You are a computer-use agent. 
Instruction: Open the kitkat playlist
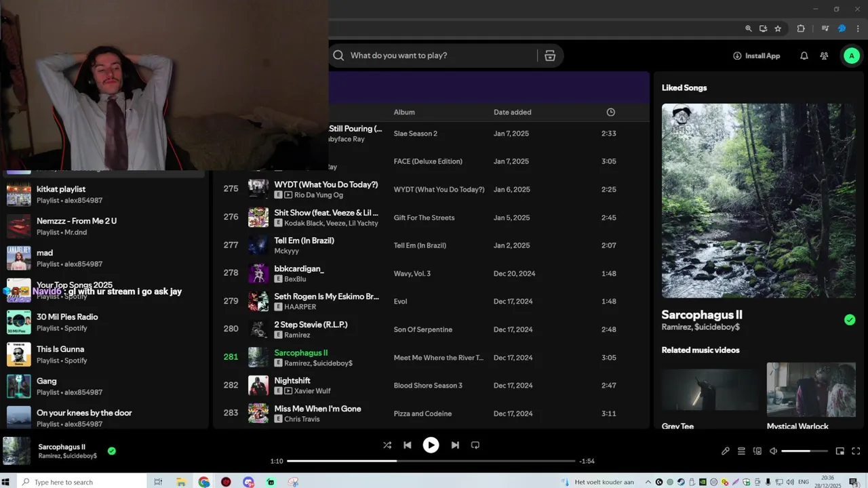pos(105,195)
